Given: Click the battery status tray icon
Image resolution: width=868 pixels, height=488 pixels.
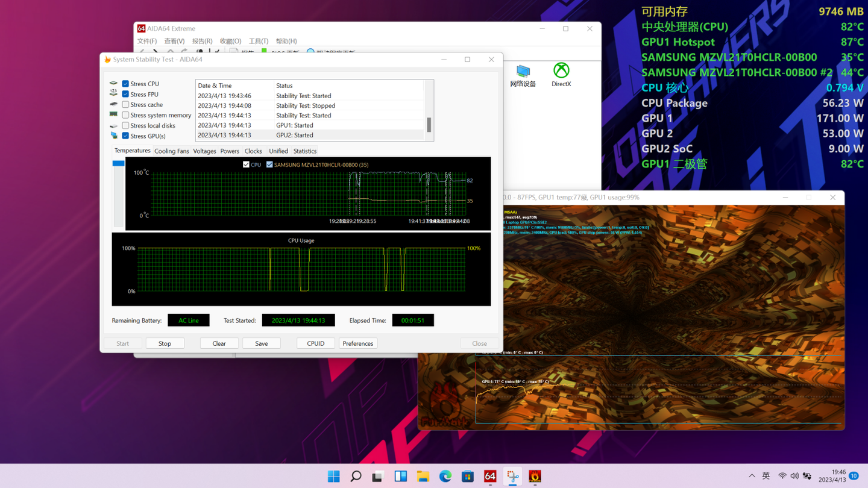Looking at the screenshot, I should point(807,476).
